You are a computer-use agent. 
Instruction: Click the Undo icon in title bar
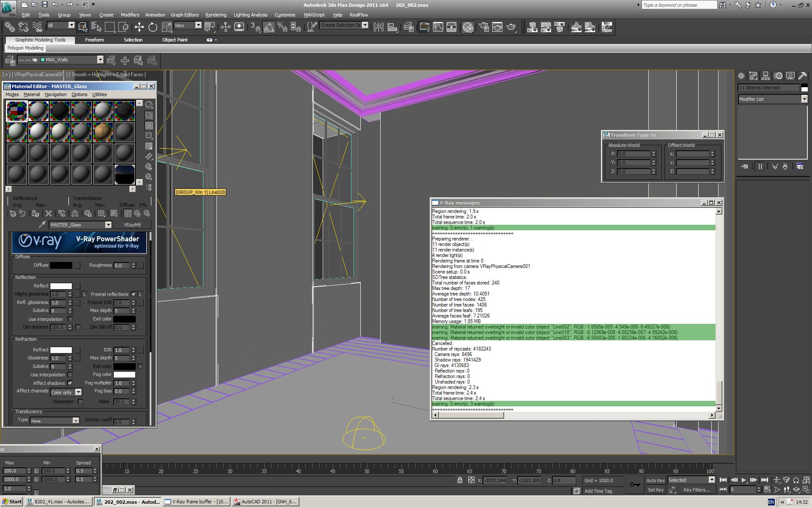pos(55,5)
